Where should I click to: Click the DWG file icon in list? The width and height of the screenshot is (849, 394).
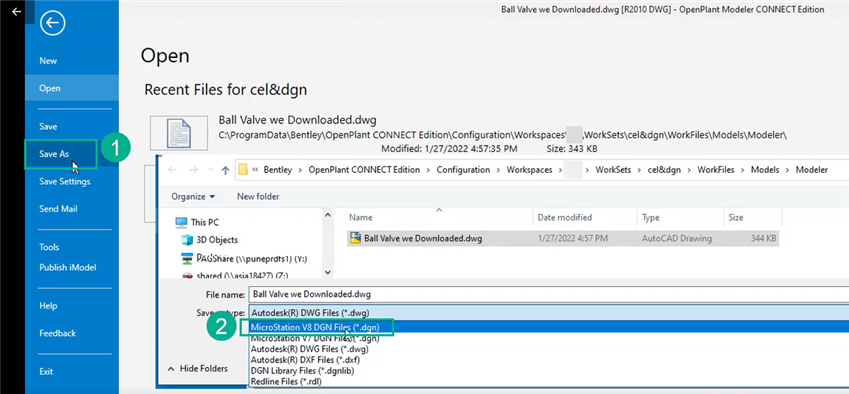coord(355,238)
